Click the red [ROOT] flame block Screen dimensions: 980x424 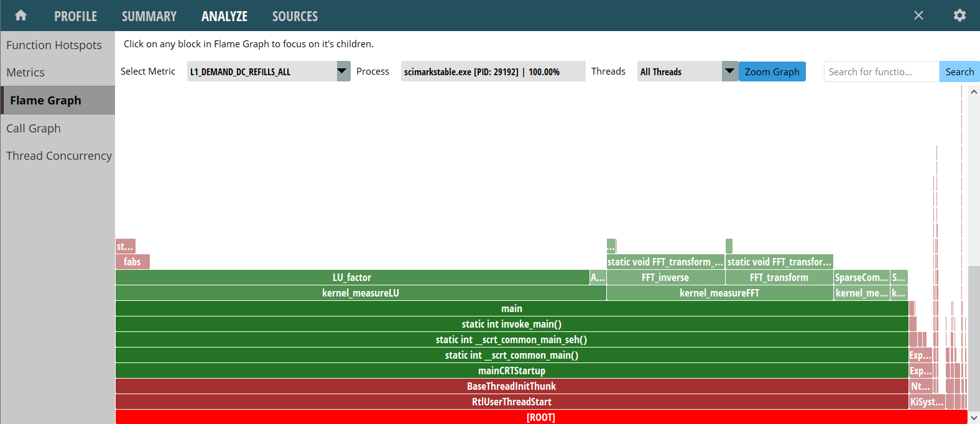[540, 417]
